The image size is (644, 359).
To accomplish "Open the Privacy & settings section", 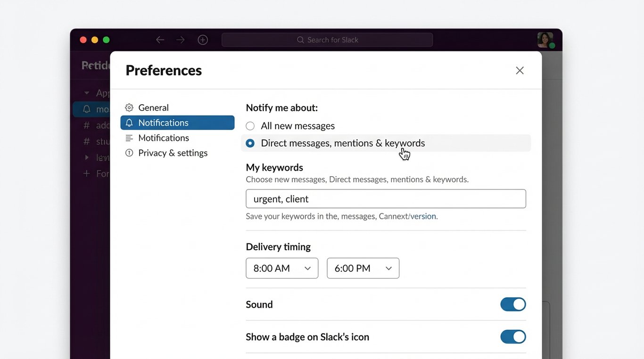I will point(173,153).
